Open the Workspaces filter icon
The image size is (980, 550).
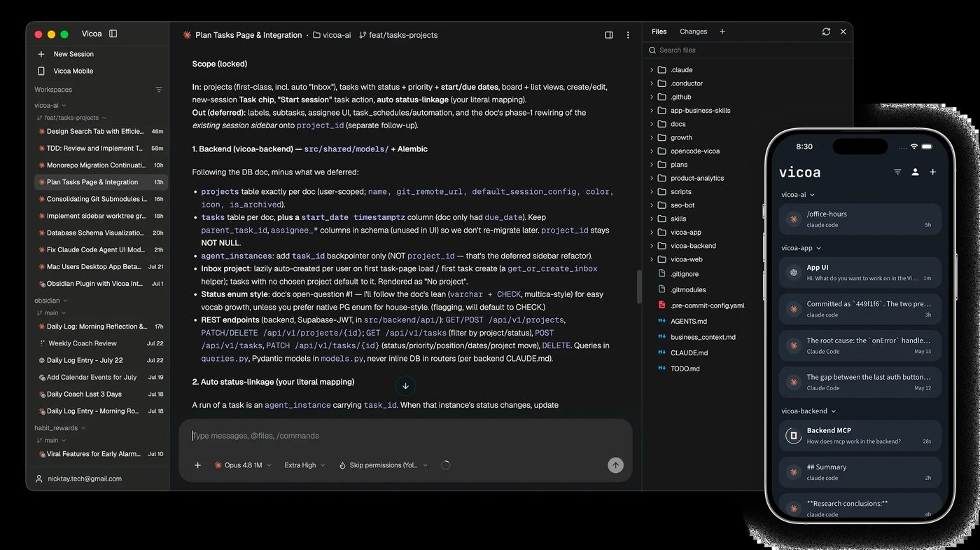[x=159, y=90]
